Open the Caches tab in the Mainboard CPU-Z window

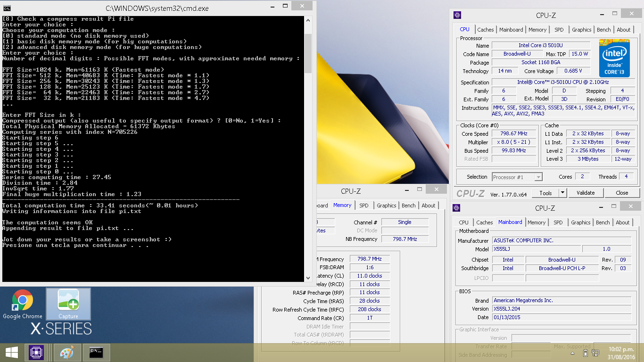pyautogui.click(x=484, y=222)
